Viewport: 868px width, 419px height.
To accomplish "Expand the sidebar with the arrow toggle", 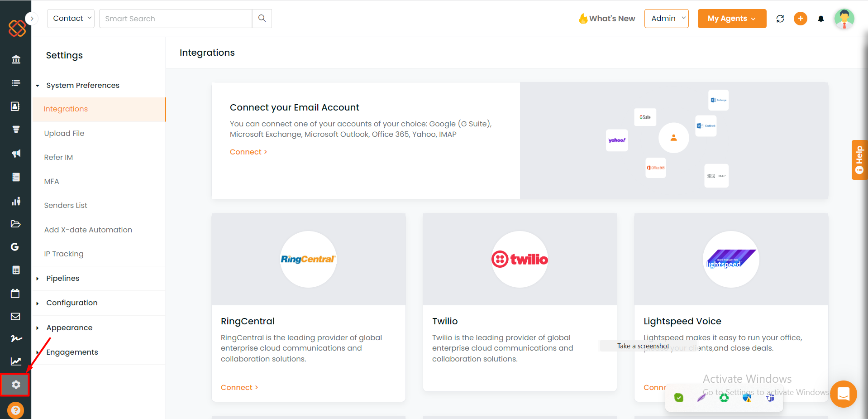I will [32, 19].
